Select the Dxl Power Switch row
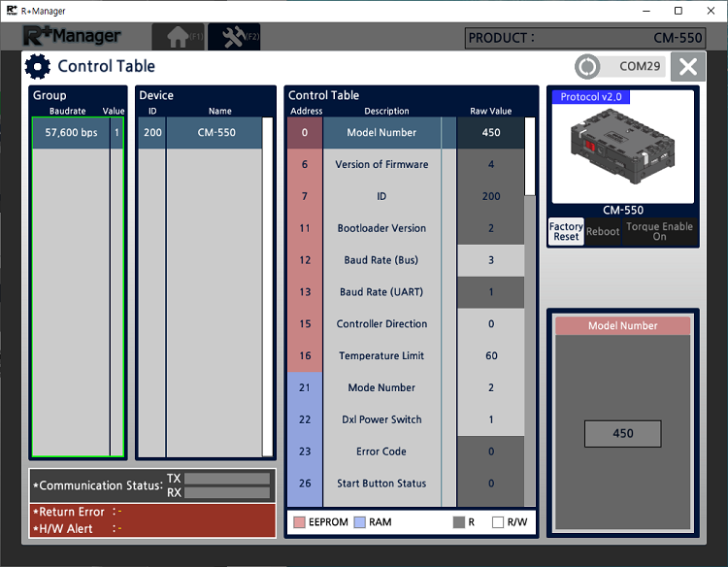 [381, 419]
